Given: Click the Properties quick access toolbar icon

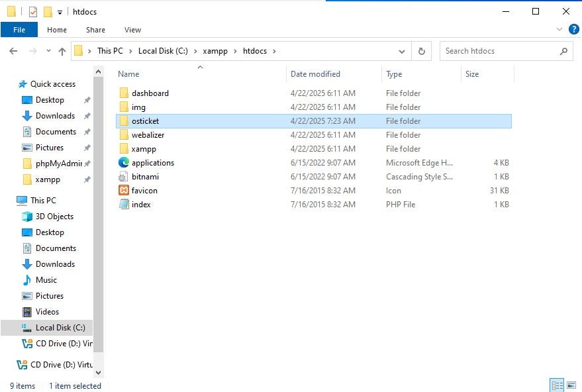Looking at the screenshot, I should click(x=33, y=12).
